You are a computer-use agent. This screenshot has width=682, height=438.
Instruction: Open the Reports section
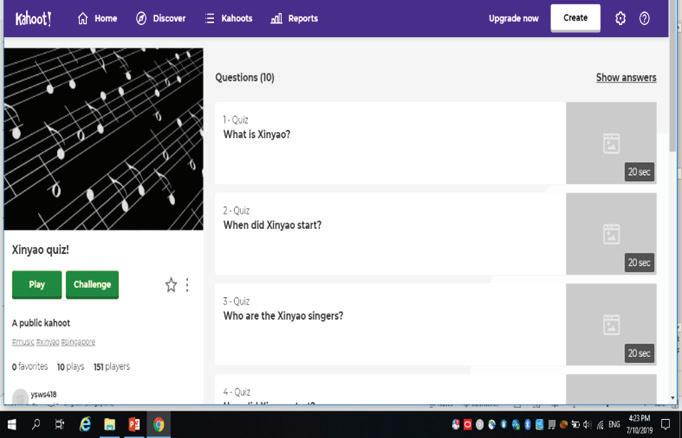coord(294,18)
